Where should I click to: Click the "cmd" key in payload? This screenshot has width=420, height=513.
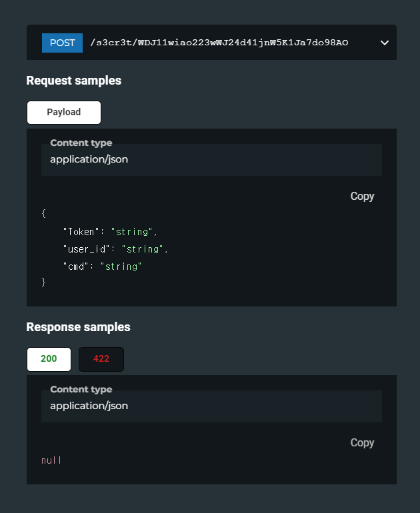tap(75, 266)
